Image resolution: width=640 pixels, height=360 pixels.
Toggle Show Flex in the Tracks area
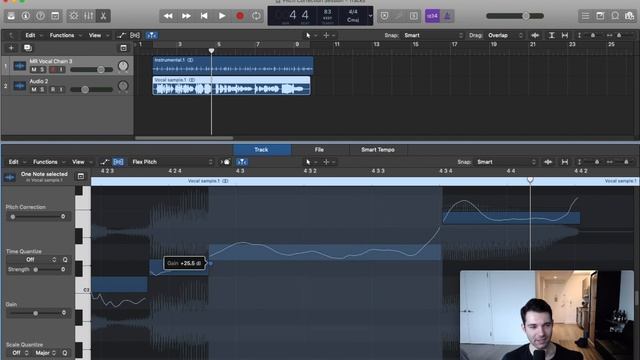coord(135,36)
